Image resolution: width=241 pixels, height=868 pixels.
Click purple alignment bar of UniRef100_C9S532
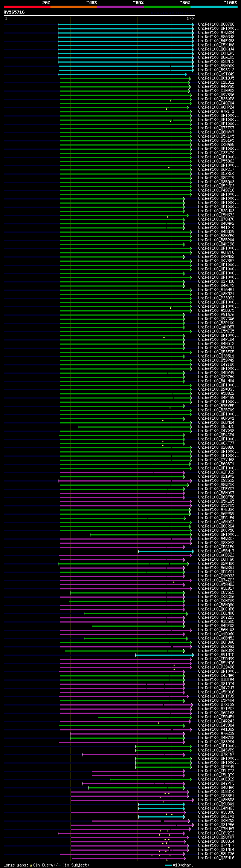(125, 481)
